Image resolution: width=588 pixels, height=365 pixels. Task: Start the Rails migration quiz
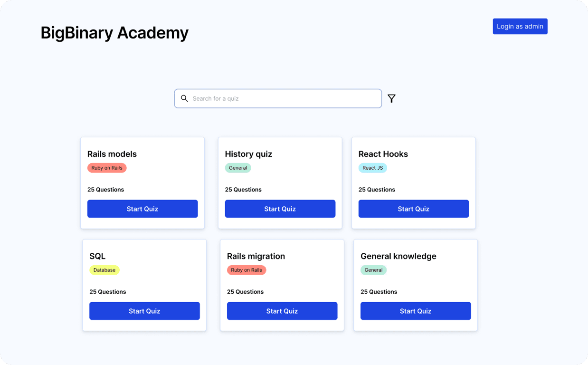click(282, 311)
